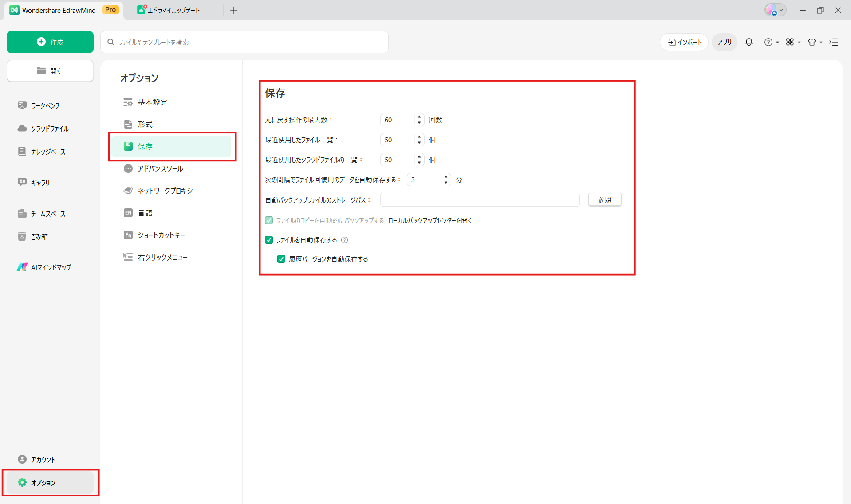This screenshot has width=851, height=504.
Task: Click the notification bell icon
Action: [x=749, y=42]
